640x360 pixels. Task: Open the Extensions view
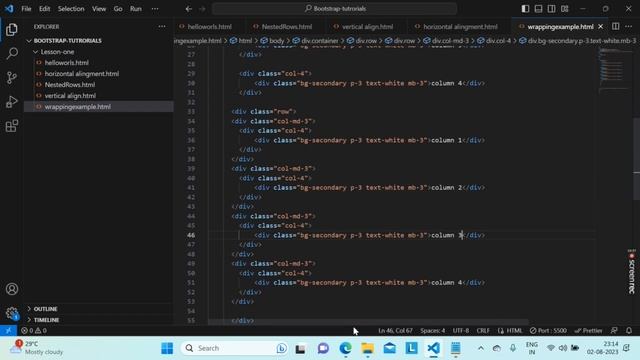[x=12, y=126]
